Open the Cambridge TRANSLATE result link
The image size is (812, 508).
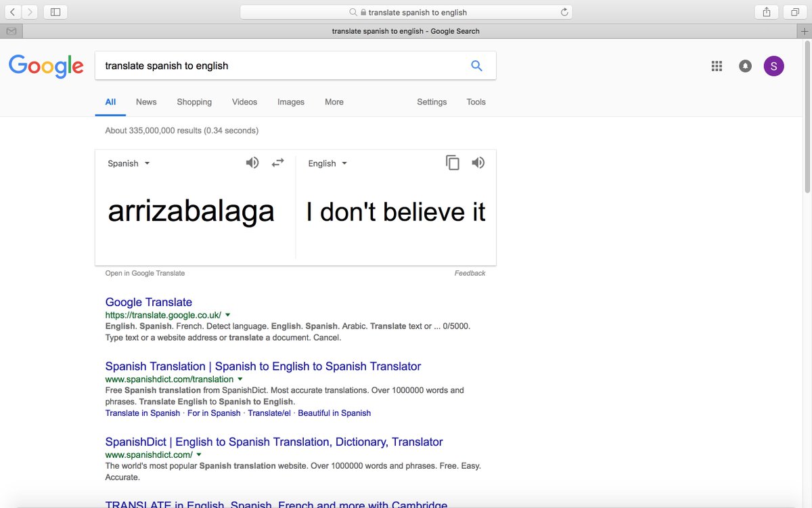tap(276, 504)
